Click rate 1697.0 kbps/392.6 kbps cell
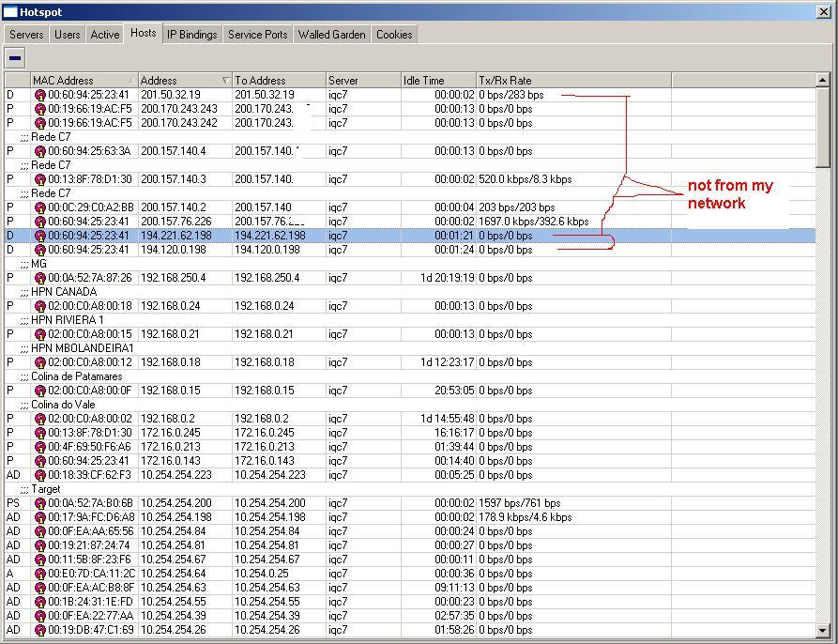This screenshot has height=644, width=838. [x=573, y=222]
